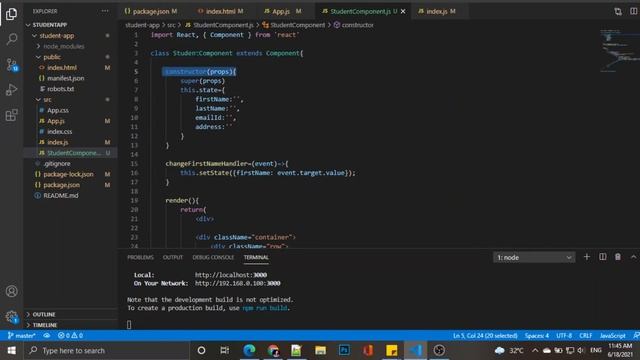The width and height of the screenshot is (640, 360).
Task: Switch to the index.js tab
Action: [437, 11]
